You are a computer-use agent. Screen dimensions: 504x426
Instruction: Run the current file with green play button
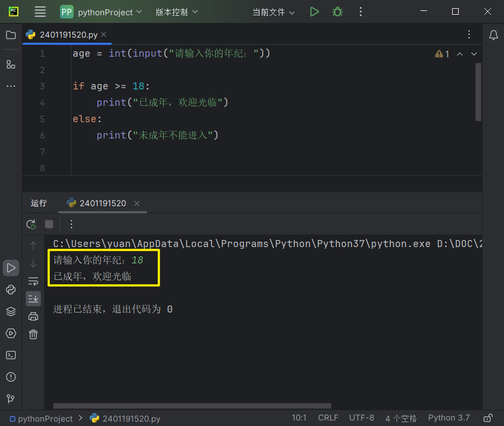(x=314, y=12)
